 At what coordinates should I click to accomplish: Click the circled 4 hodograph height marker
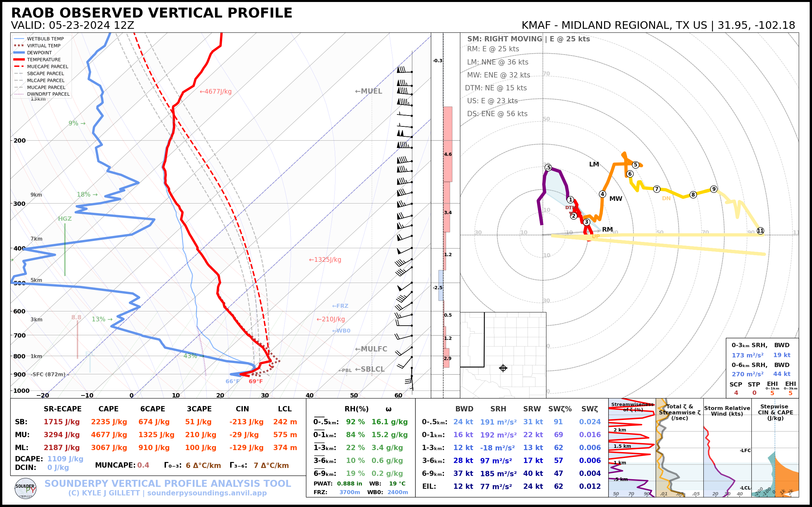(603, 194)
